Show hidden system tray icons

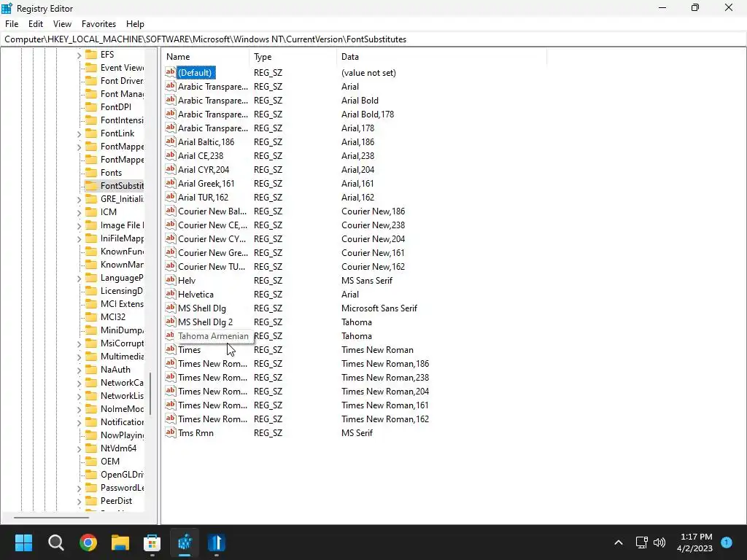point(619,542)
